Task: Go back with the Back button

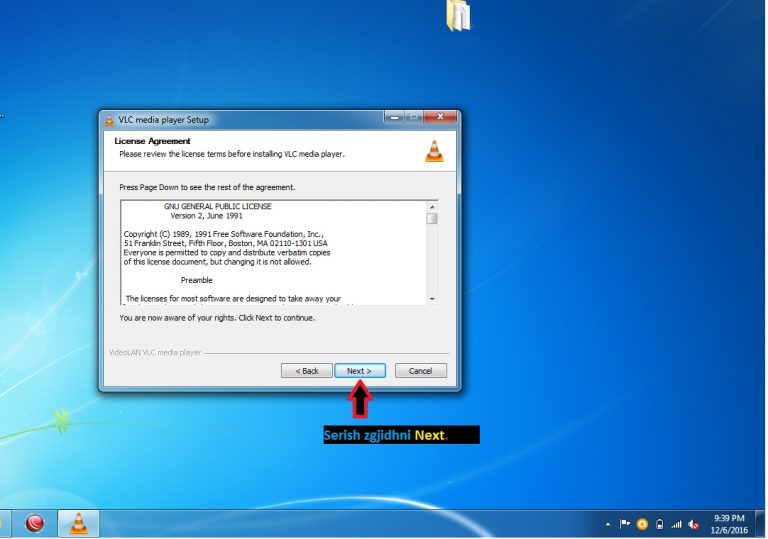Action: tap(307, 371)
